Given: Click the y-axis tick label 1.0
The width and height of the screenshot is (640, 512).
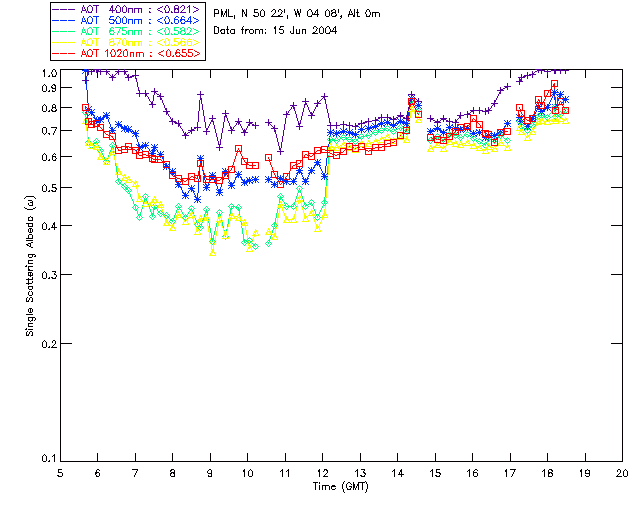Looking at the screenshot, I should tap(49, 73).
